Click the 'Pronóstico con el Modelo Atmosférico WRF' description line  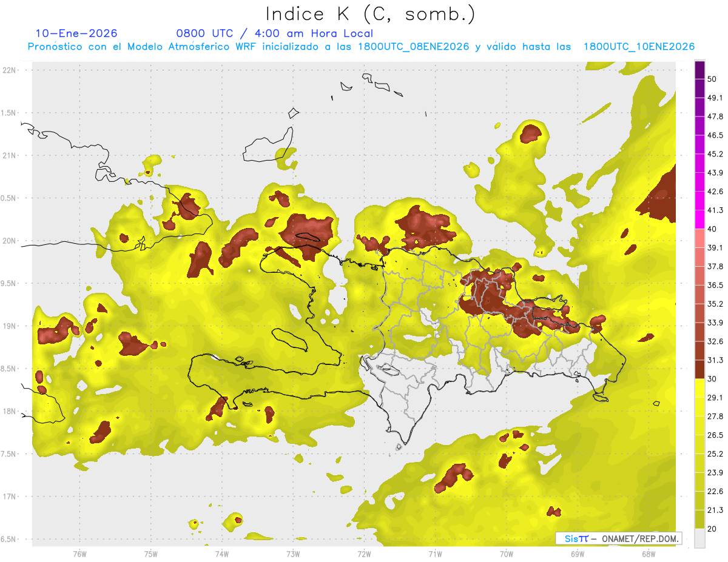point(361,47)
